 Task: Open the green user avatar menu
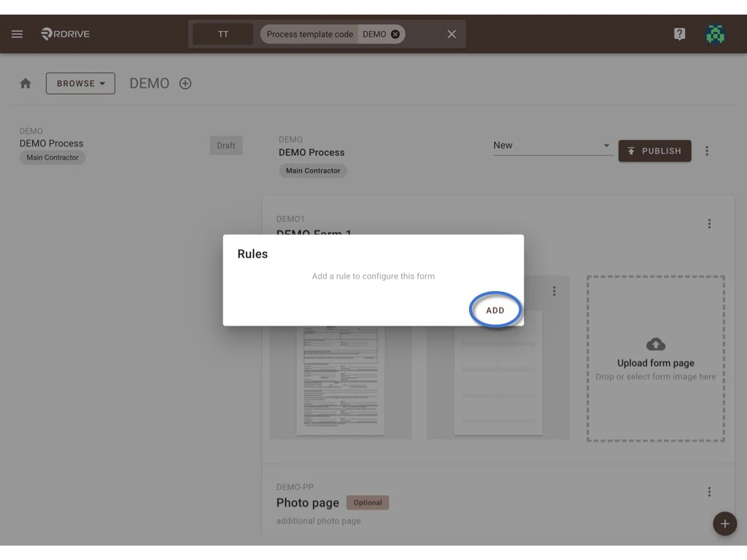point(715,34)
